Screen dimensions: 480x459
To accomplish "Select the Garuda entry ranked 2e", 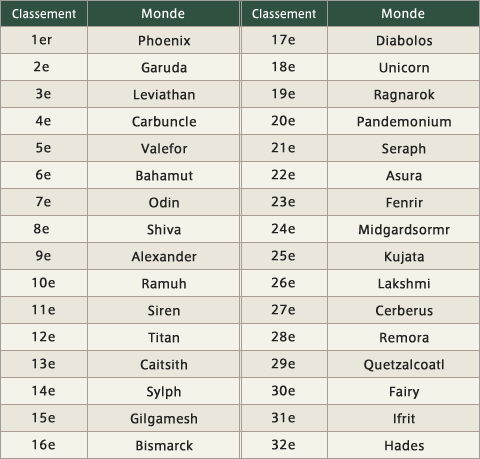I will (164, 67).
